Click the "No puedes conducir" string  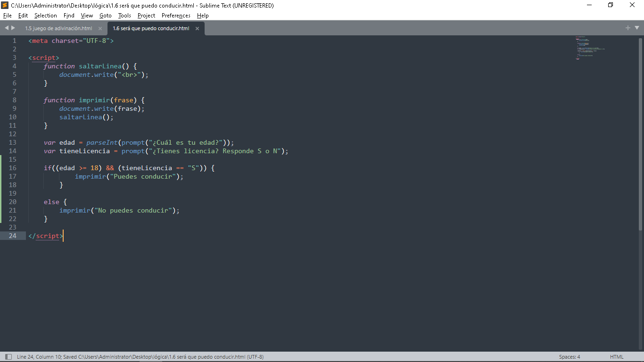tap(133, 210)
